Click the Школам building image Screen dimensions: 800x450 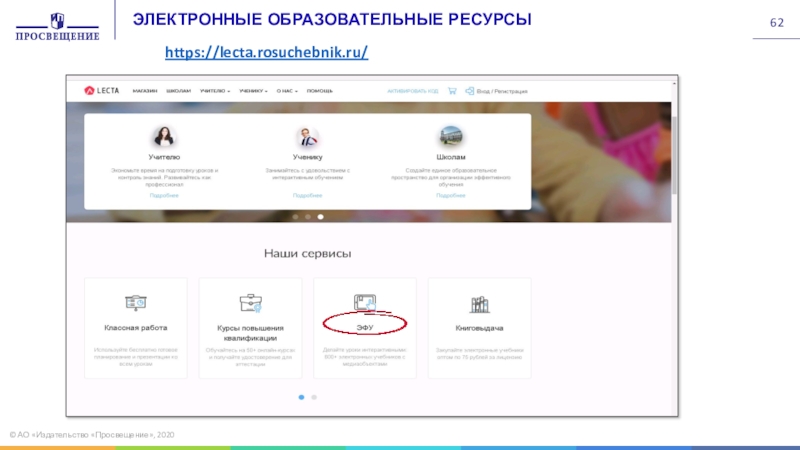point(451,136)
